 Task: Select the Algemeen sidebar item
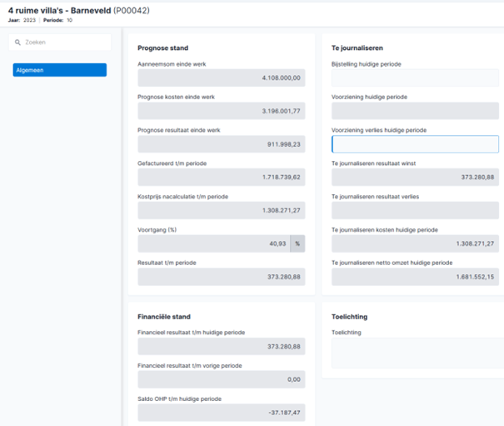(60, 70)
